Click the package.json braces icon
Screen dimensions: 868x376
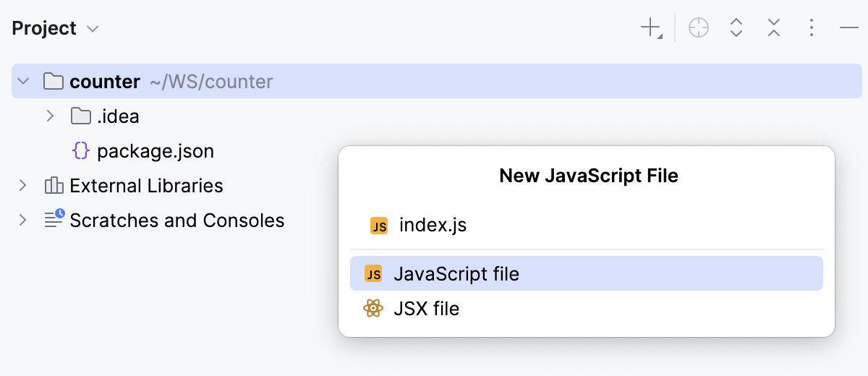82,150
